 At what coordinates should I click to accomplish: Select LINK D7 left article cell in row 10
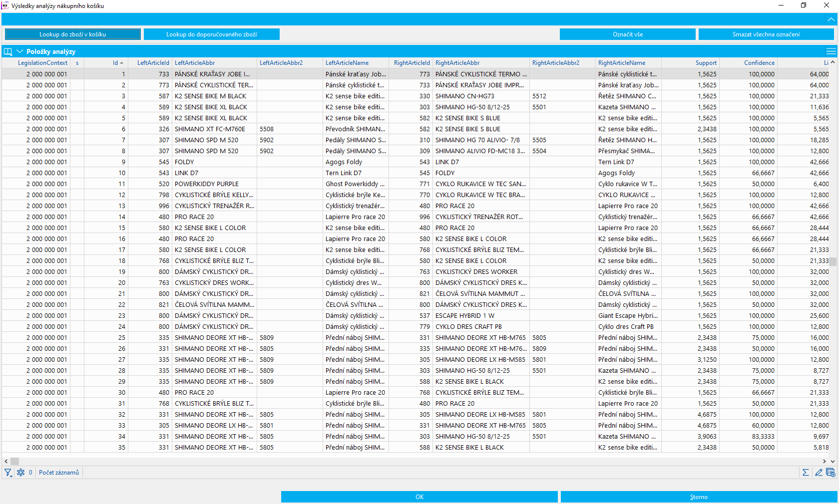(215, 173)
